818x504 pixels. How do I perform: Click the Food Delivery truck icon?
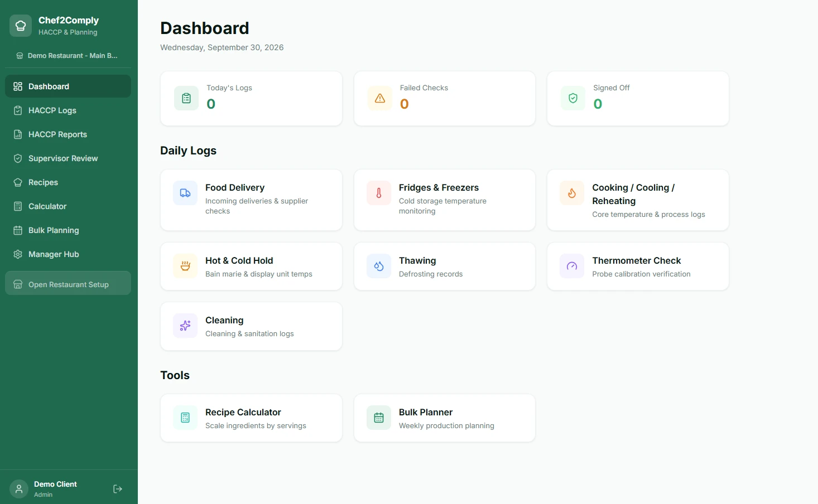point(185,193)
